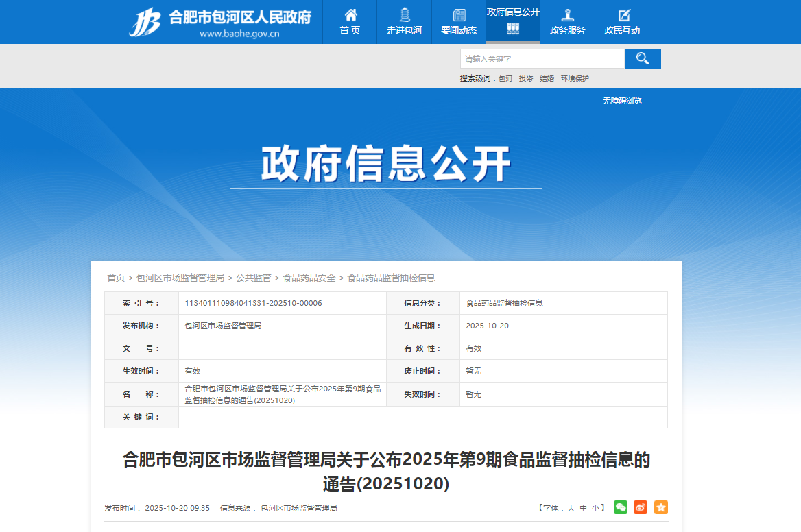Share article via WeChat icon
This screenshot has height=532, width=801.
tap(620, 507)
